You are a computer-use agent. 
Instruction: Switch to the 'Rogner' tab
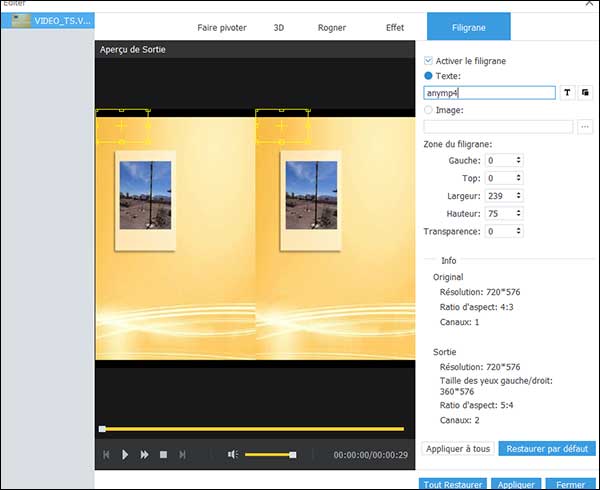tap(332, 28)
